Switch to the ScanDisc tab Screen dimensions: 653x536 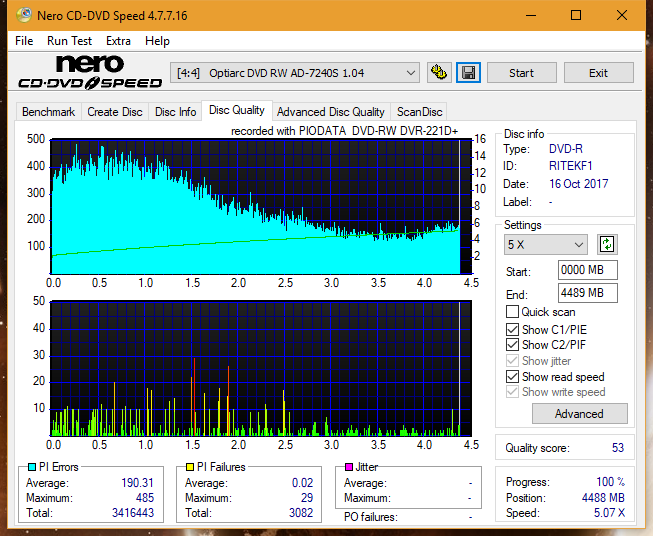419,112
